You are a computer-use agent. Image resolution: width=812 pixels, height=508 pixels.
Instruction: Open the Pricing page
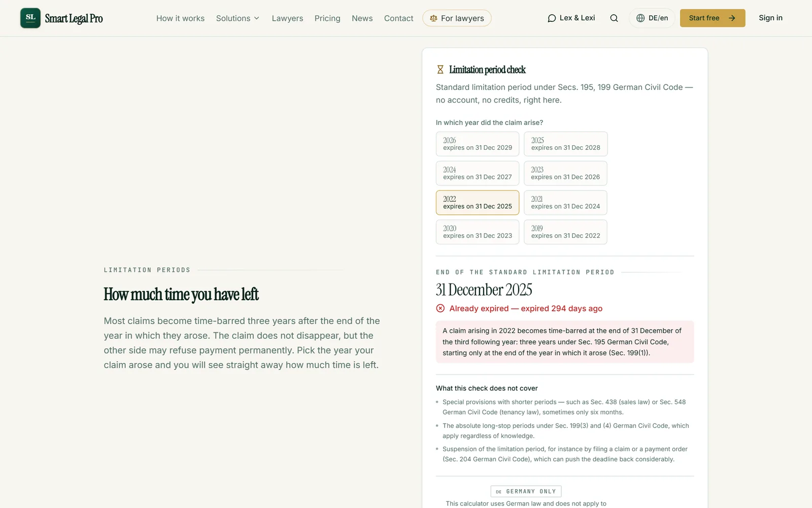click(327, 18)
